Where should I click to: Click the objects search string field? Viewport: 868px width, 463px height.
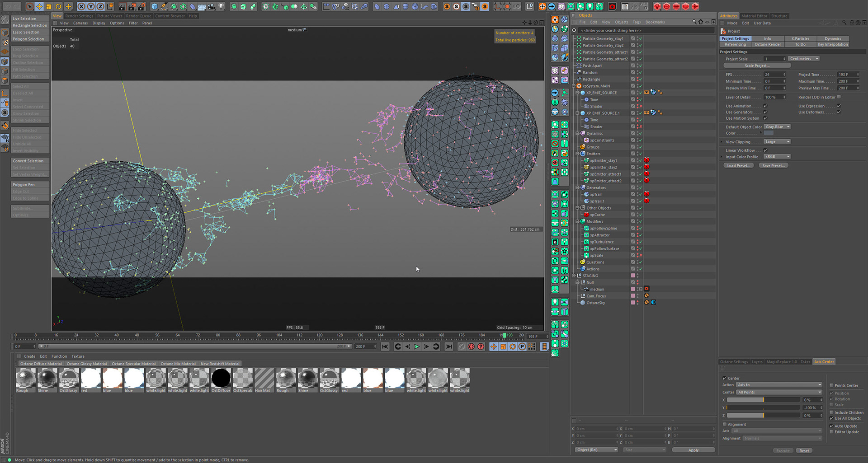(647, 30)
